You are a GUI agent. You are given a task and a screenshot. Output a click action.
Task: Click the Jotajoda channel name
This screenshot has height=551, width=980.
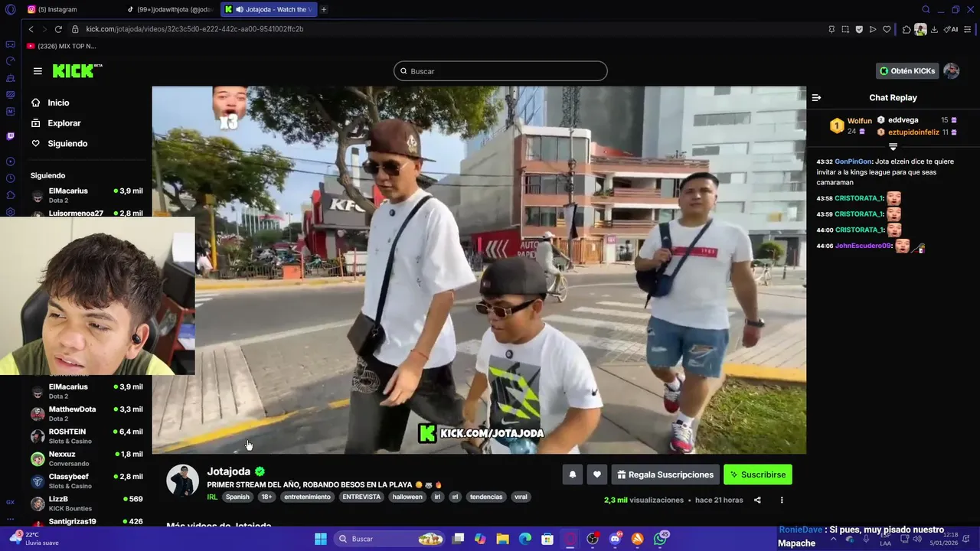click(x=229, y=471)
